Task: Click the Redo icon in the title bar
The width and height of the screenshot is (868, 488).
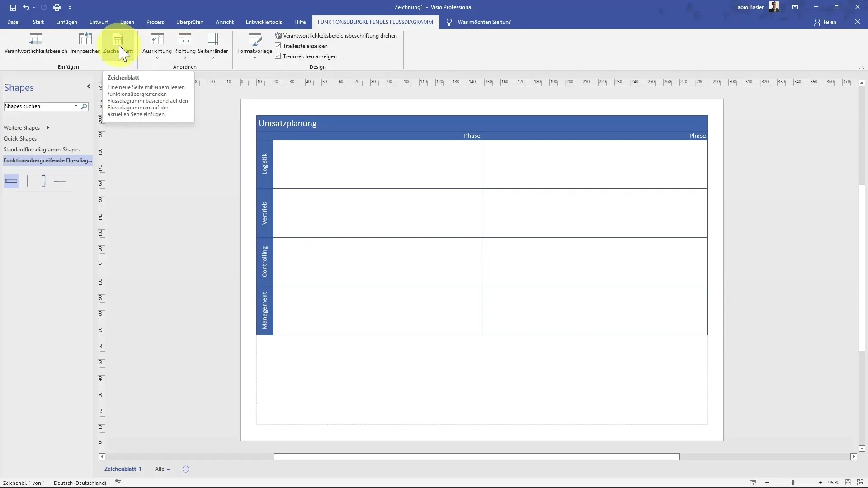Action: (x=43, y=7)
